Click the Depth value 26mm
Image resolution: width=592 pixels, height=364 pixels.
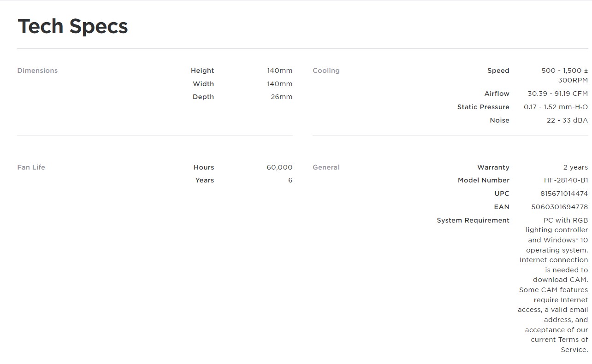[281, 97]
